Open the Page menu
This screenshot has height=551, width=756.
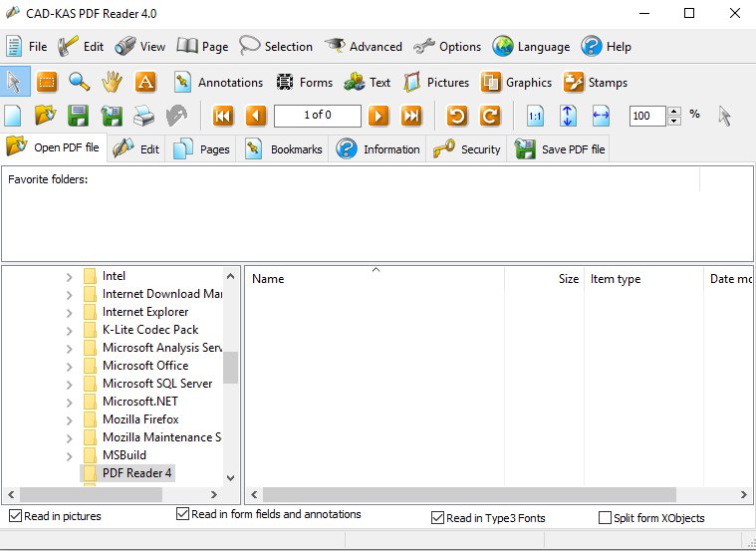(x=202, y=47)
